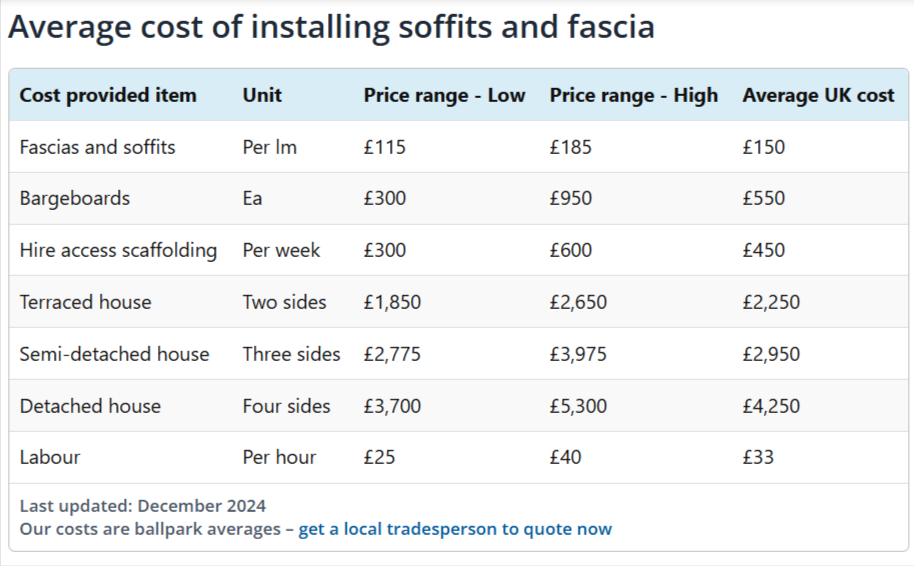Click the Unit column header
The image size is (914, 566).
click(262, 95)
